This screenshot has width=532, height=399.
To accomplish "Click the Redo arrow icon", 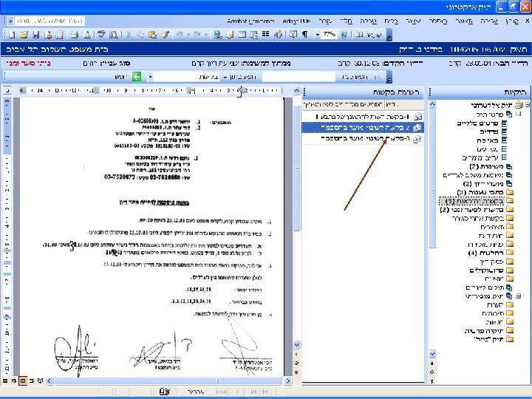I will tap(197, 35).
